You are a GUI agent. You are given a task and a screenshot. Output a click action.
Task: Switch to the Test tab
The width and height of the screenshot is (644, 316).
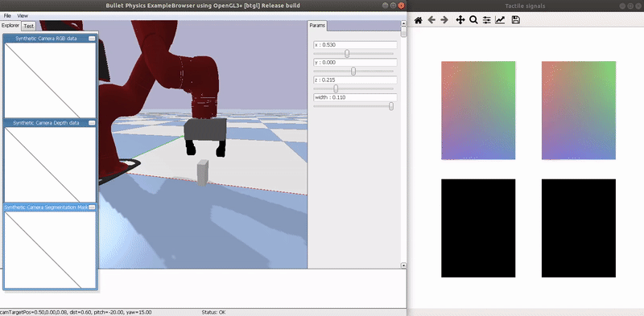click(28, 26)
